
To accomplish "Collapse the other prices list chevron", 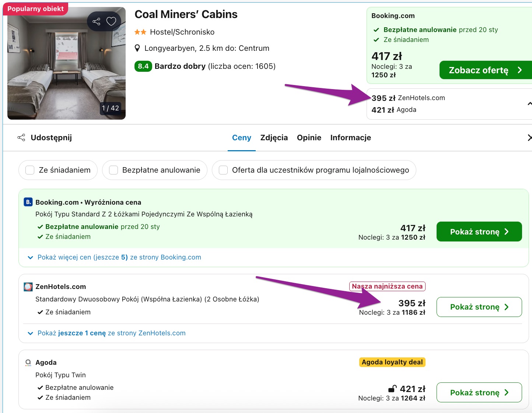I will pos(529,104).
